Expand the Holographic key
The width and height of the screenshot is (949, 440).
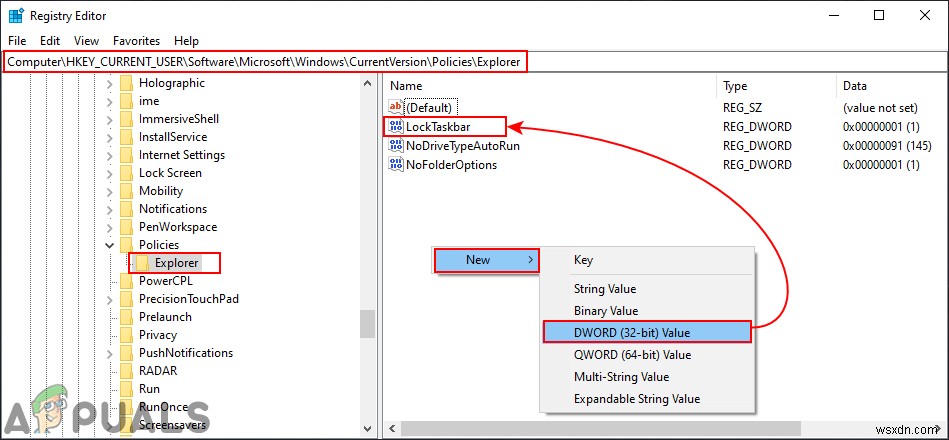(110, 84)
